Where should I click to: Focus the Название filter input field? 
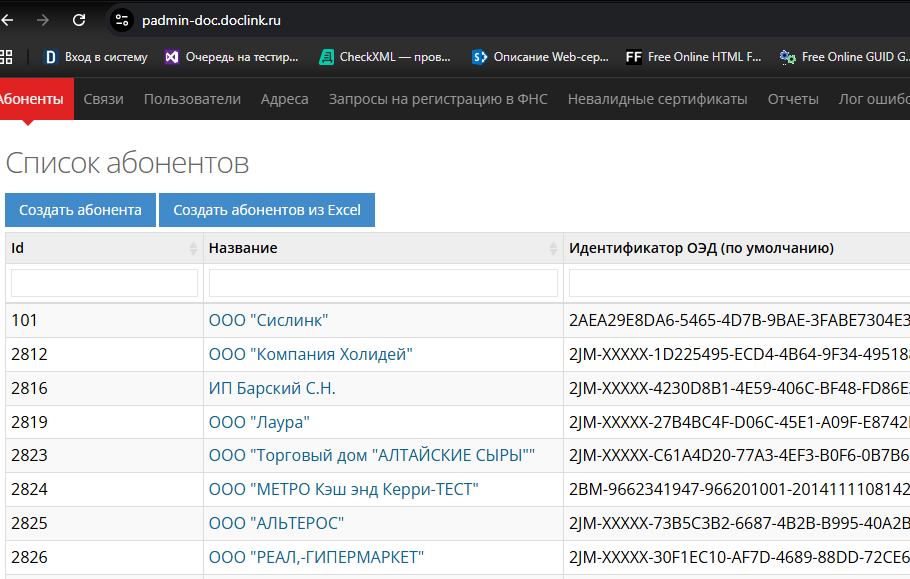click(383, 283)
